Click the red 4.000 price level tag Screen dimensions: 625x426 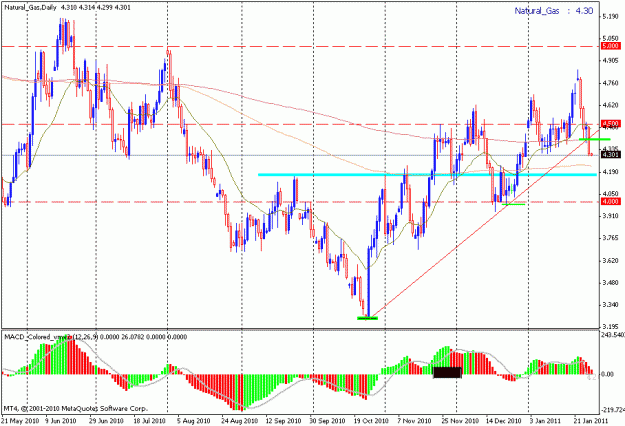(x=611, y=202)
